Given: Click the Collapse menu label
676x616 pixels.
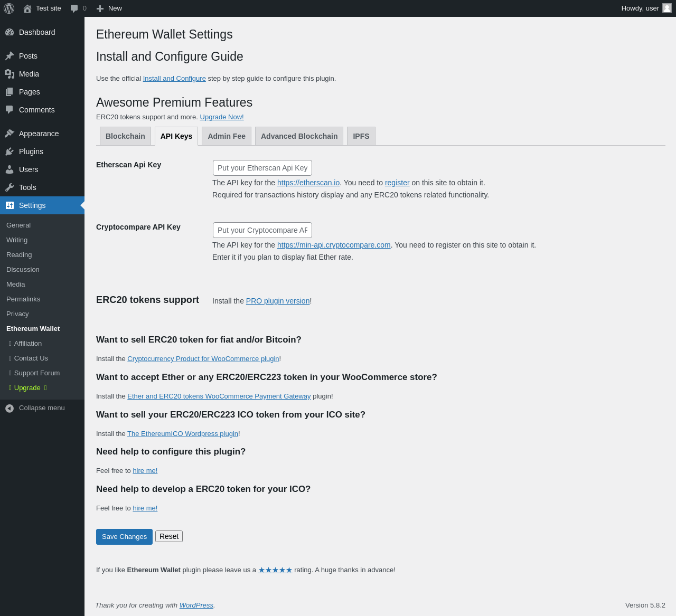Looking at the screenshot, I should [x=42, y=408].
